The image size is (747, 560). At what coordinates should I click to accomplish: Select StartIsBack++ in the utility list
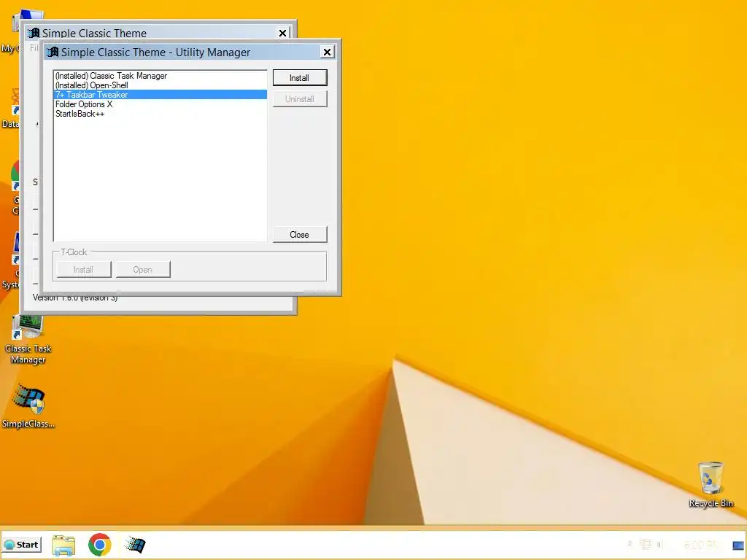(x=160, y=114)
